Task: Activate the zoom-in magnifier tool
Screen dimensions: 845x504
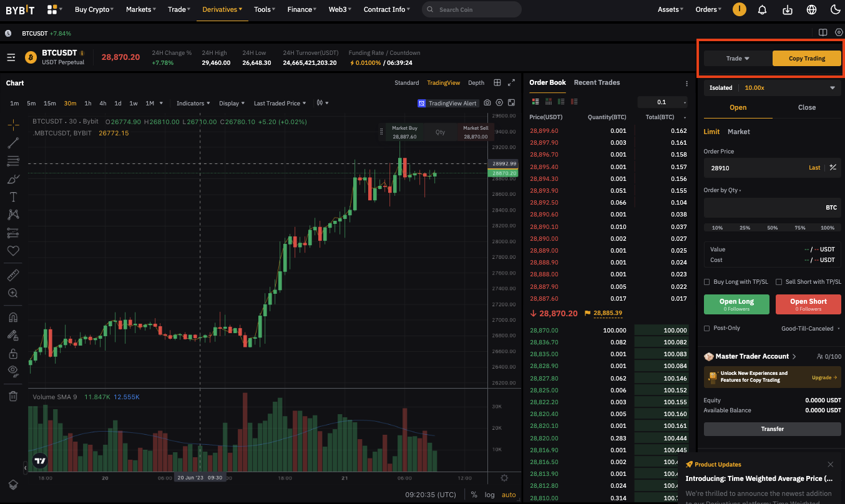Action: (13, 293)
